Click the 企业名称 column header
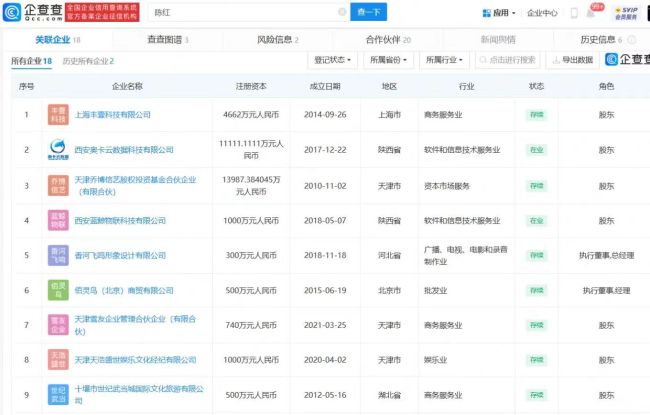This screenshot has height=415, width=650. 127,86
